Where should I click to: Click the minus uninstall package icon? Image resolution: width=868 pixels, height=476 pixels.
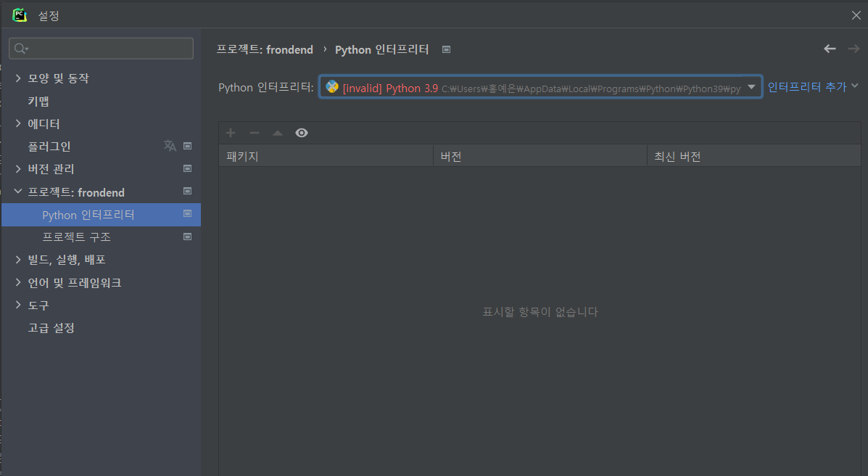click(x=255, y=133)
